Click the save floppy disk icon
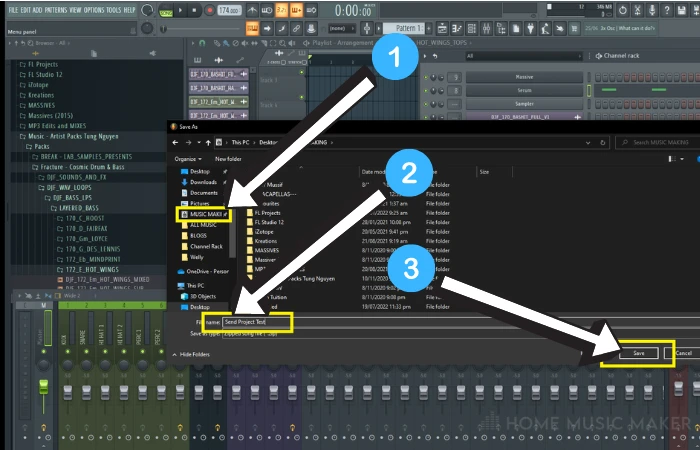The width and height of the screenshot is (700, 450). click(x=682, y=10)
